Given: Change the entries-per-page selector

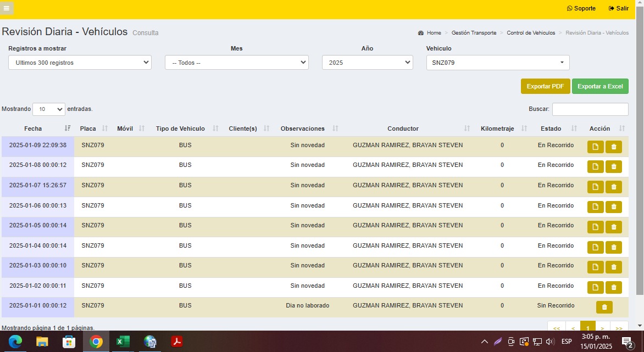Looking at the screenshot, I should 49,109.
